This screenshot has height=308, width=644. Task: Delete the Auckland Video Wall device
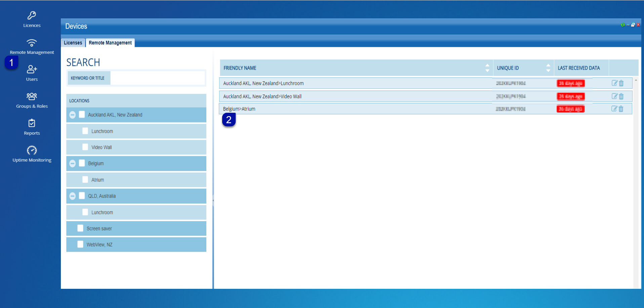click(x=621, y=96)
